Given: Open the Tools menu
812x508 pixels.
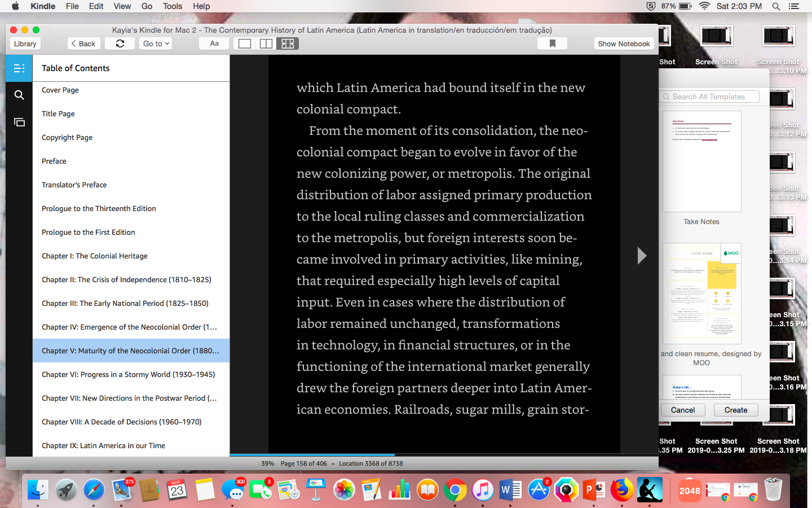Looking at the screenshot, I should pyautogui.click(x=173, y=6).
